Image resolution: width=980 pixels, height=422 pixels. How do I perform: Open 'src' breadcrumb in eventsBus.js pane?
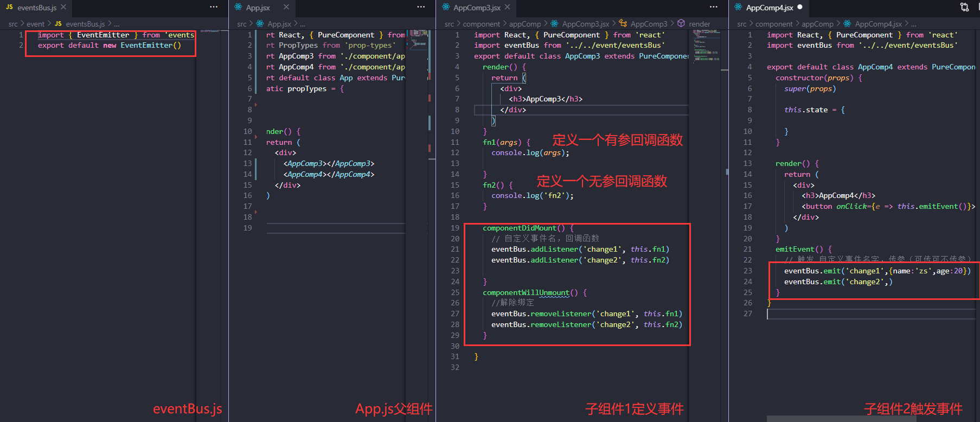(13, 24)
